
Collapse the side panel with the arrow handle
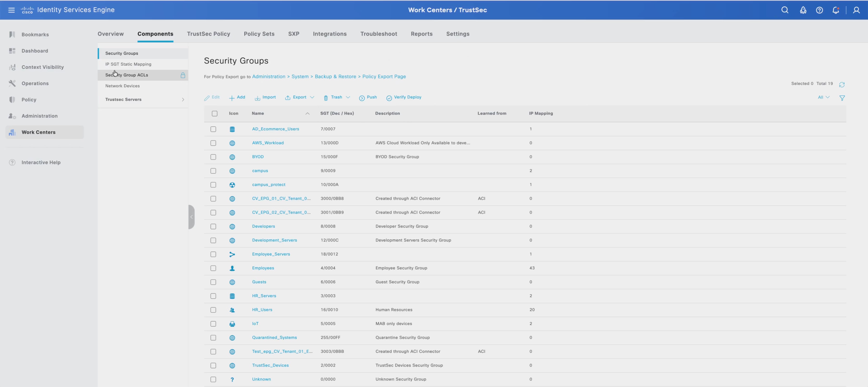point(191,217)
